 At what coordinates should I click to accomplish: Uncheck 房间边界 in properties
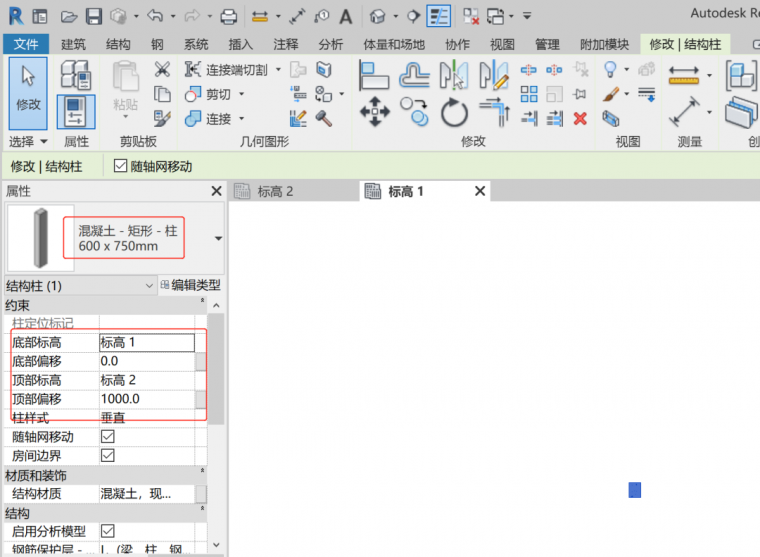click(108, 455)
